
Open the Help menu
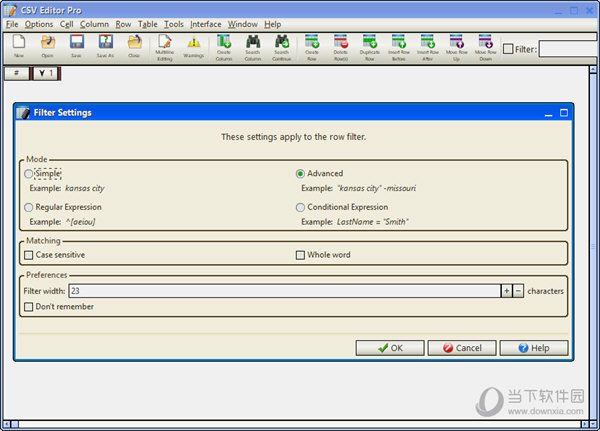pyautogui.click(x=272, y=24)
